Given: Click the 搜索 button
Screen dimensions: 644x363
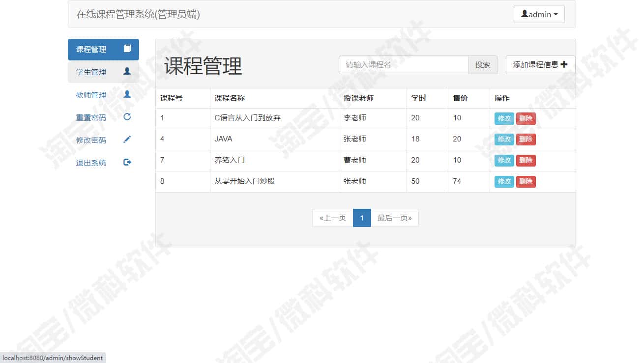Looking at the screenshot, I should click(483, 65).
